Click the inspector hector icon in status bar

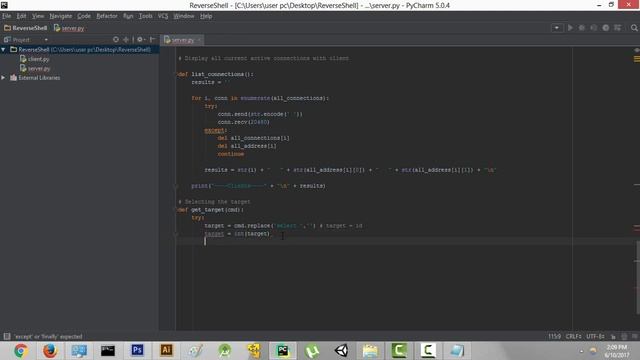[624, 336]
